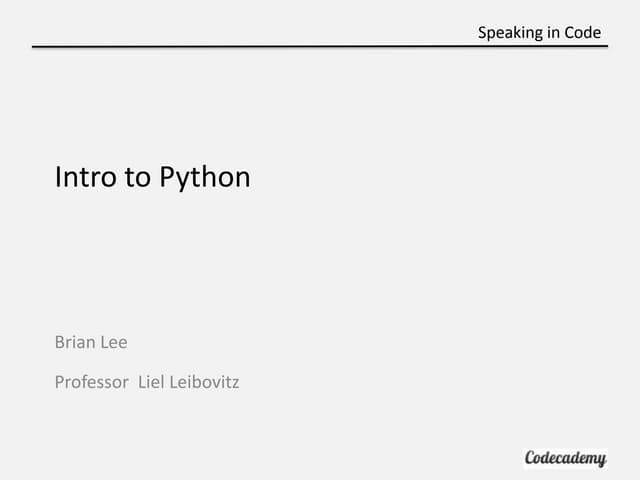Select the "Intro to Python" slide title

(152, 178)
